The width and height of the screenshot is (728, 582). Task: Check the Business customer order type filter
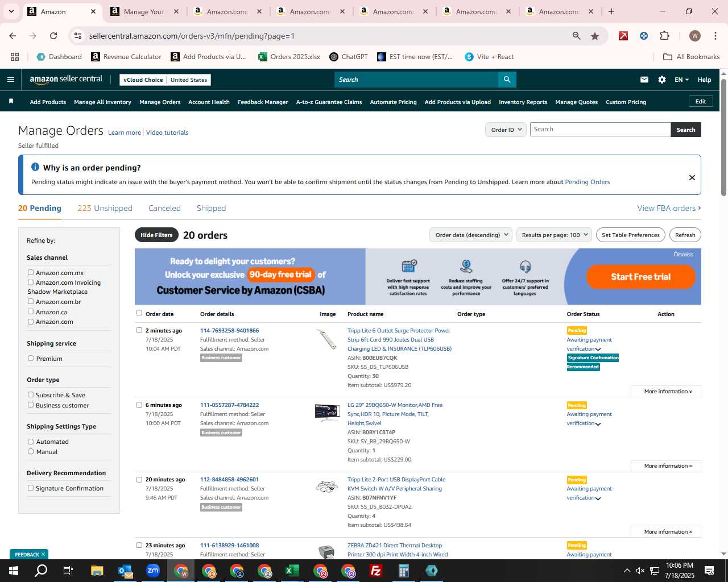coord(31,405)
